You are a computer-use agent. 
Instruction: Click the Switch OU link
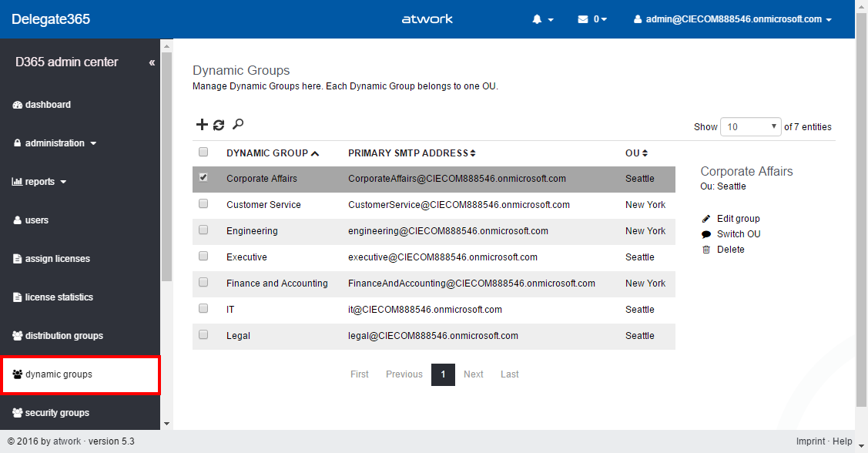[738, 234]
